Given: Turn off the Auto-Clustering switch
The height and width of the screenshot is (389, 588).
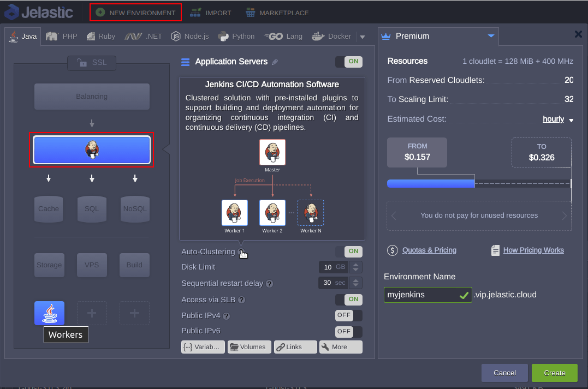Looking at the screenshot, I should pyautogui.click(x=349, y=251).
